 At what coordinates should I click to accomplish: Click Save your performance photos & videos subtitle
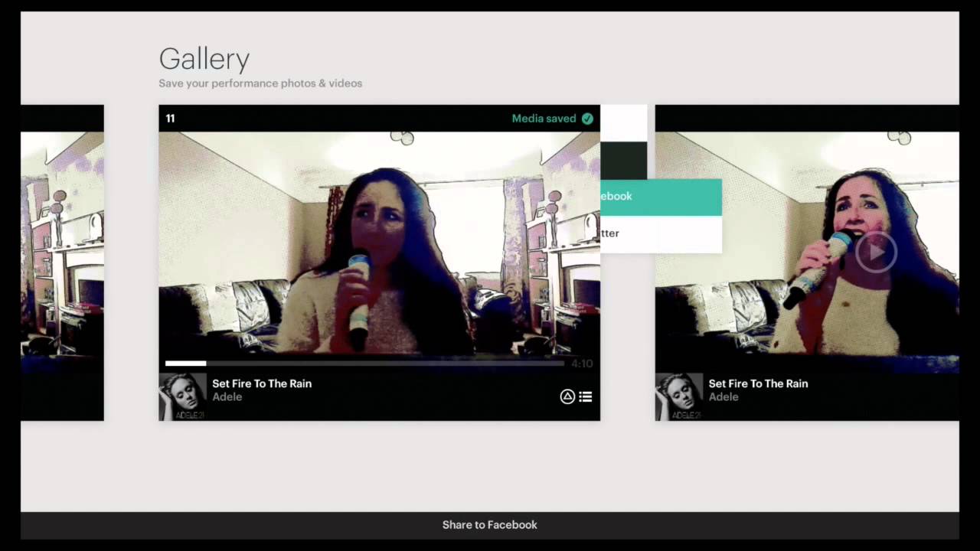tap(260, 83)
